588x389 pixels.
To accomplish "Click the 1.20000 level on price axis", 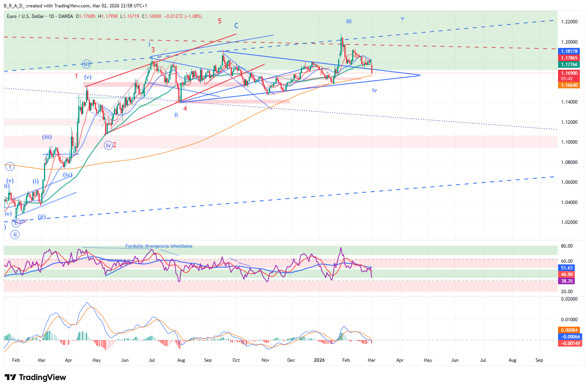I will point(569,42).
